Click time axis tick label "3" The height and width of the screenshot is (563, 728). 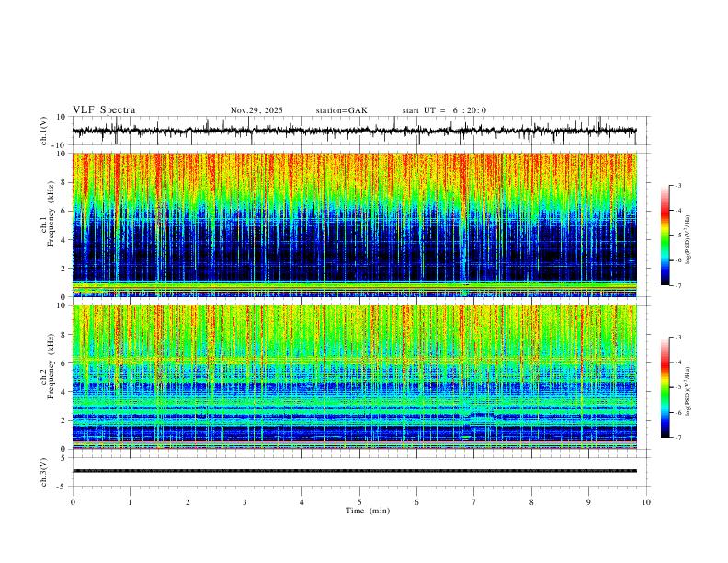click(245, 502)
